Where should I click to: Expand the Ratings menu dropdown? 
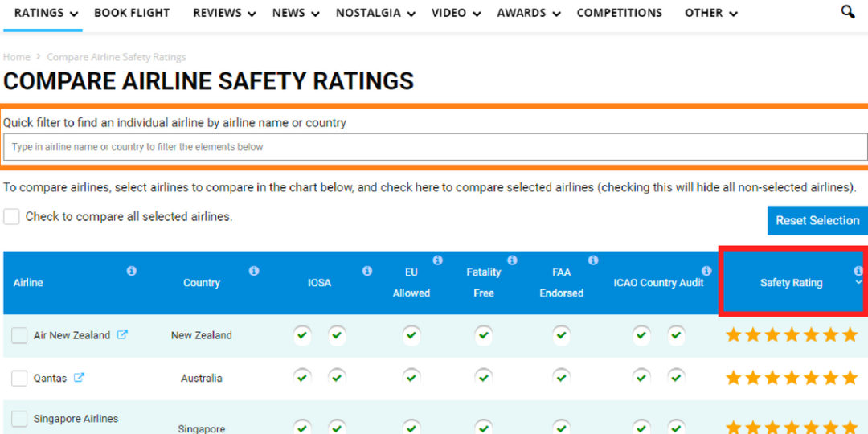pyautogui.click(x=46, y=13)
